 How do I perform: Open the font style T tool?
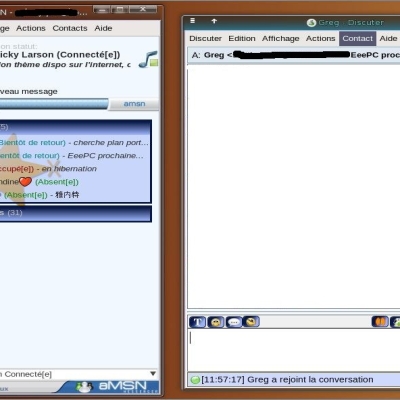coord(197,322)
